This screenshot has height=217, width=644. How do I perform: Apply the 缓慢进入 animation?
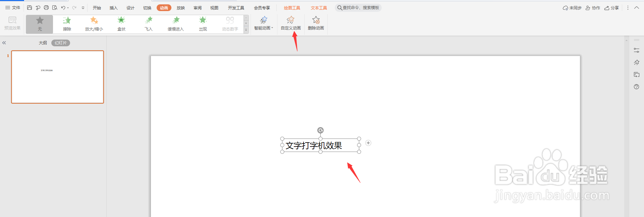(176, 24)
